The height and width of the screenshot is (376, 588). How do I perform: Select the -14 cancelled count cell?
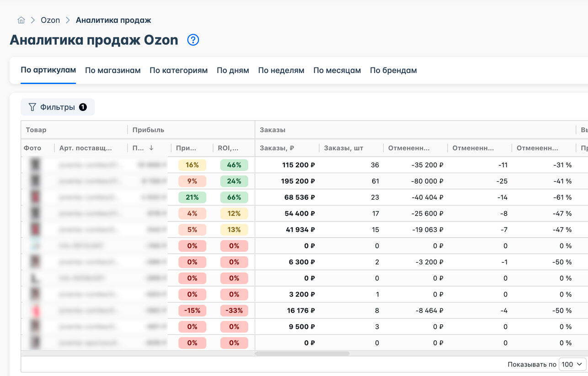pos(480,197)
